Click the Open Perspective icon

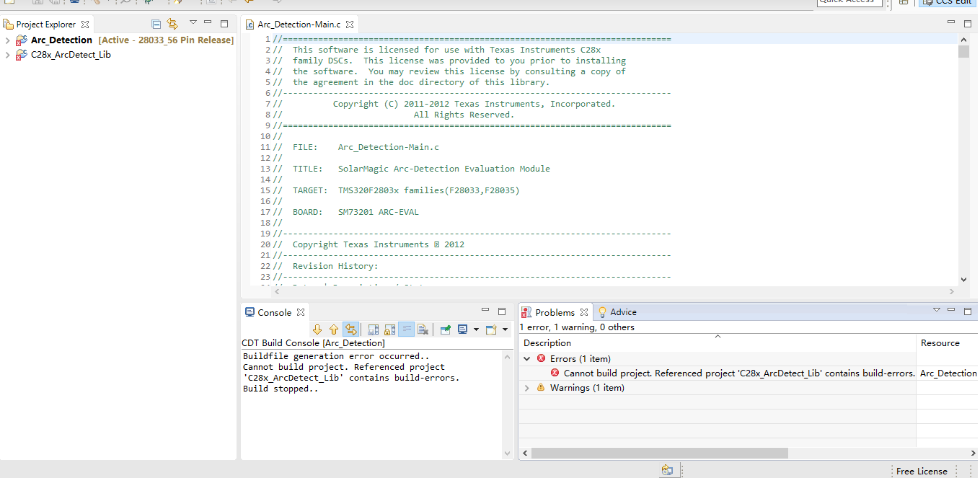tap(904, 2)
